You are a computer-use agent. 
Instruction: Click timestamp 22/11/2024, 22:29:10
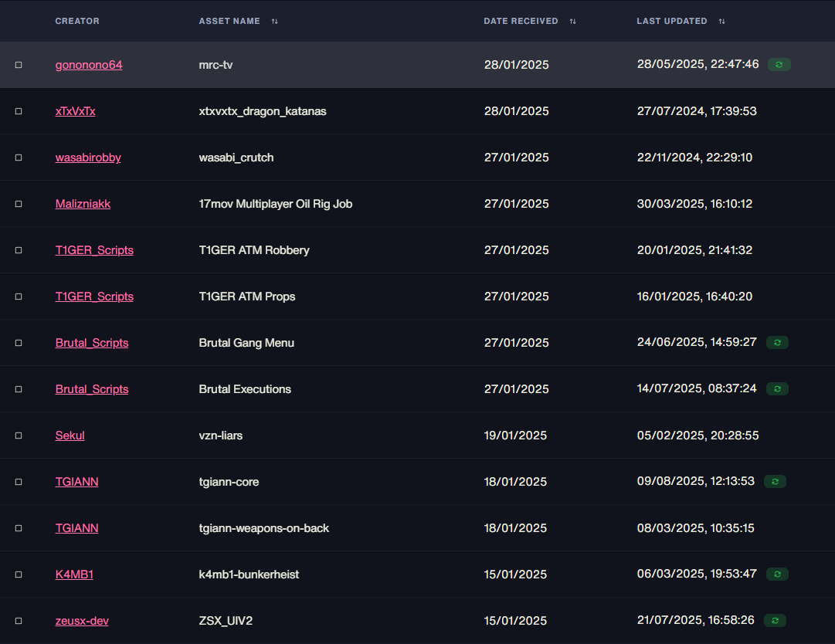pyautogui.click(x=694, y=157)
